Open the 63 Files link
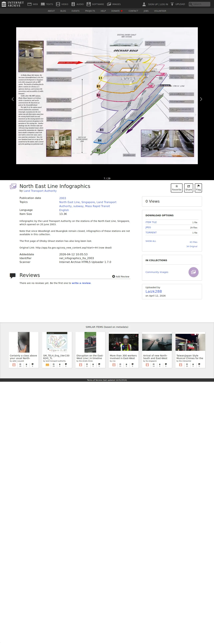The width and height of the screenshot is (214, 644). click(193, 242)
